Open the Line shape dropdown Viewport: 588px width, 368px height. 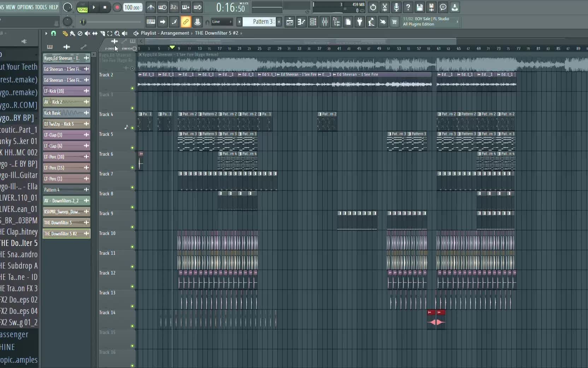[221, 22]
